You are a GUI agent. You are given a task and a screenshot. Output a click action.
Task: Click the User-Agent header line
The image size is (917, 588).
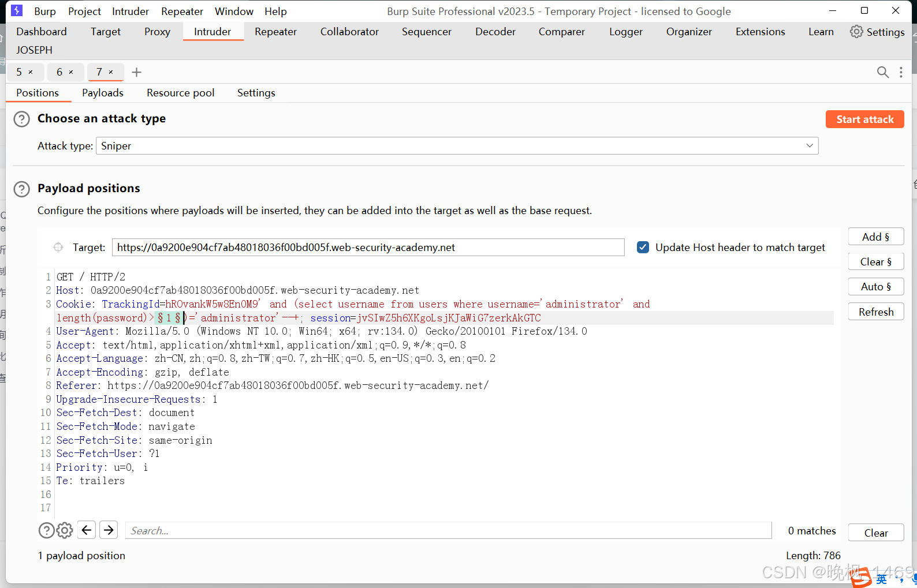point(321,331)
